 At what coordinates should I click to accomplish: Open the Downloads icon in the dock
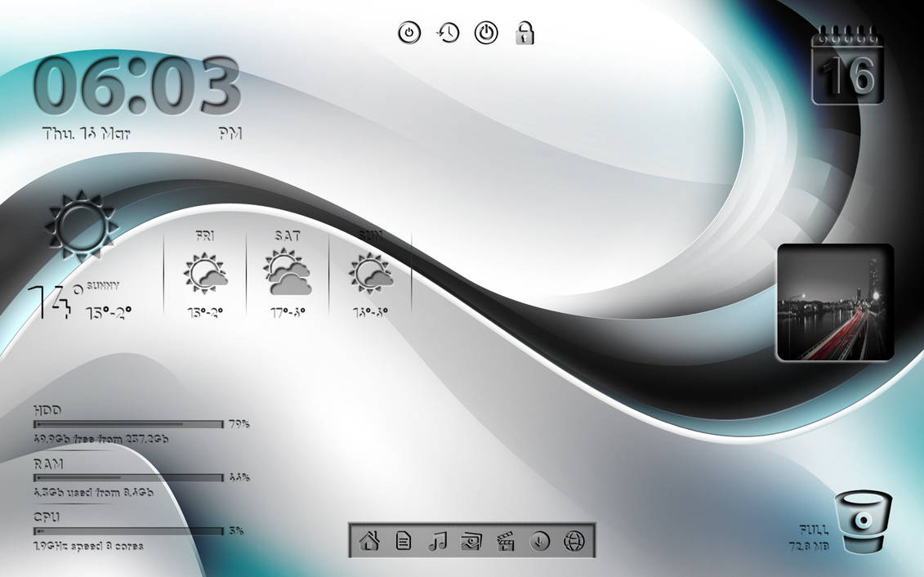[x=540, y=539]
